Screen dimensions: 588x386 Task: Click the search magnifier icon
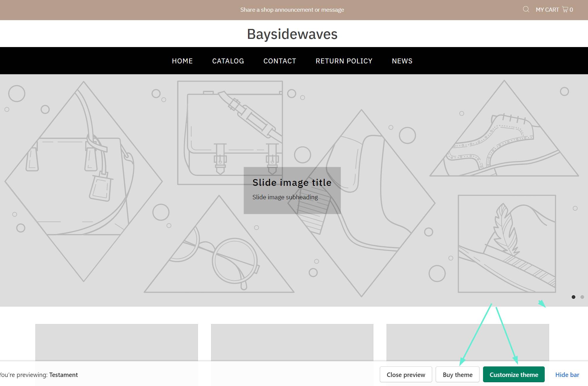526,9
